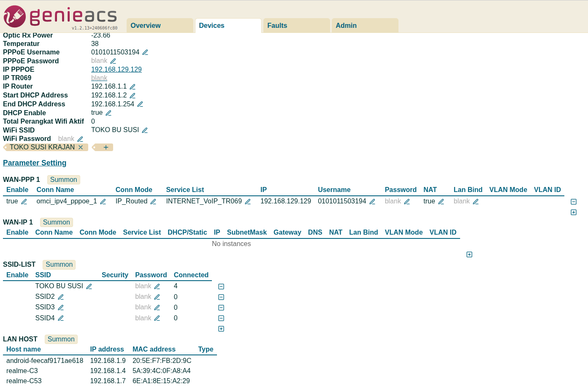Open the Faults tab
Screen dimensions: 588x387
point(277,25)
